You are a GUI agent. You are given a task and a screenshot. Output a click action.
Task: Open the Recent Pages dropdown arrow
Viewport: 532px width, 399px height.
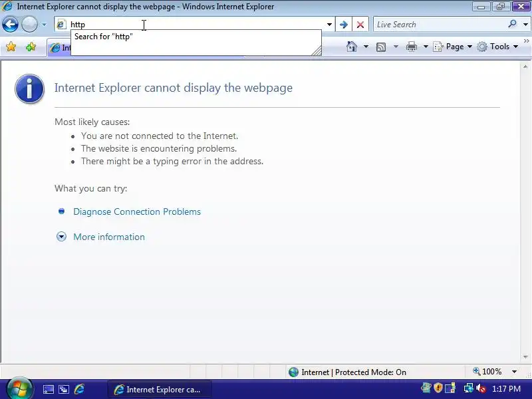point(44,25)
